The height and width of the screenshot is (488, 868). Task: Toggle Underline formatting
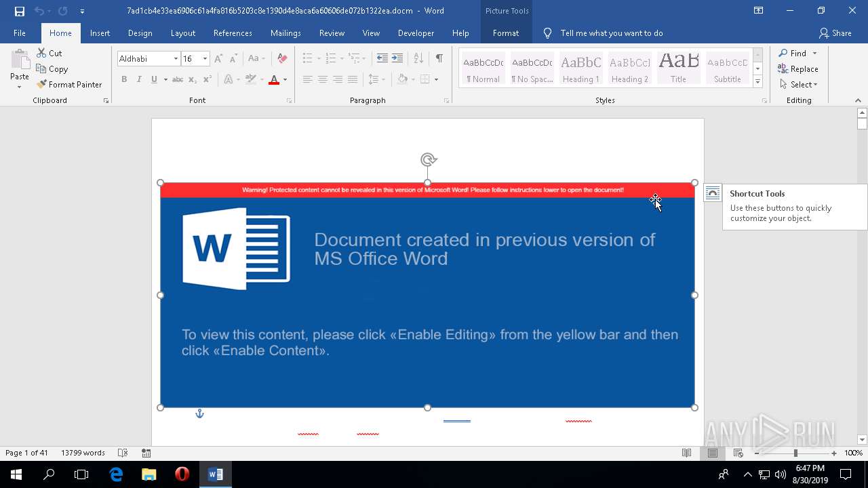(154, 79)
